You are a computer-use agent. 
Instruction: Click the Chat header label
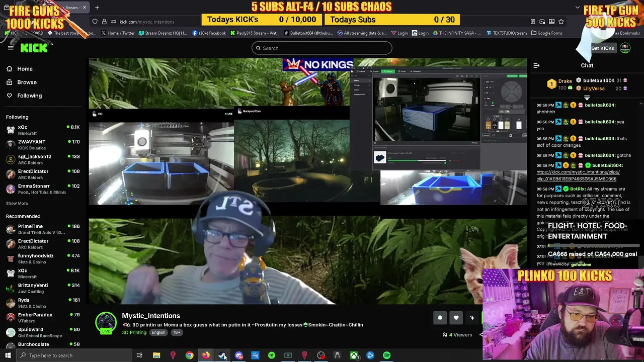pyautogui.click(x=587, y=65)
